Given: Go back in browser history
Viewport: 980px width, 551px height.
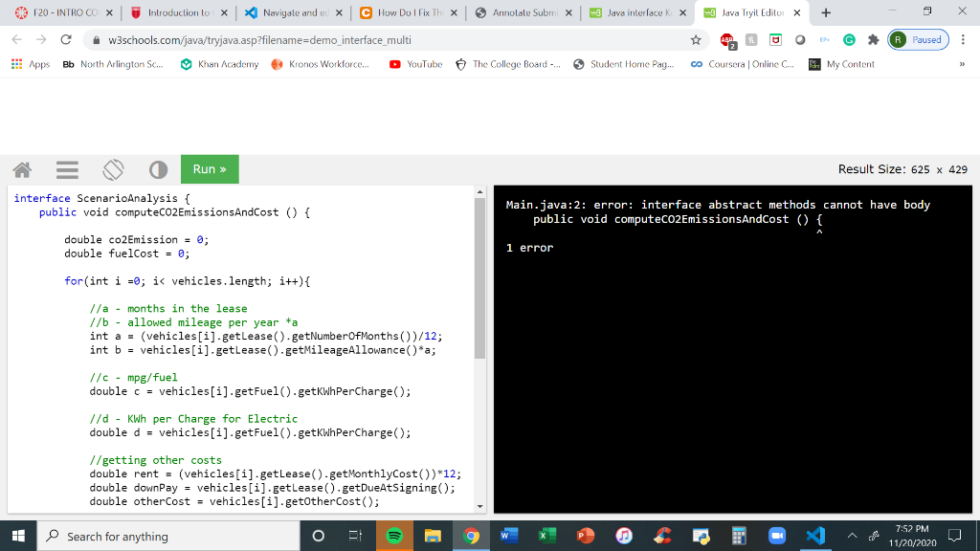Looking at the screenshot, I should pos(17,40).
